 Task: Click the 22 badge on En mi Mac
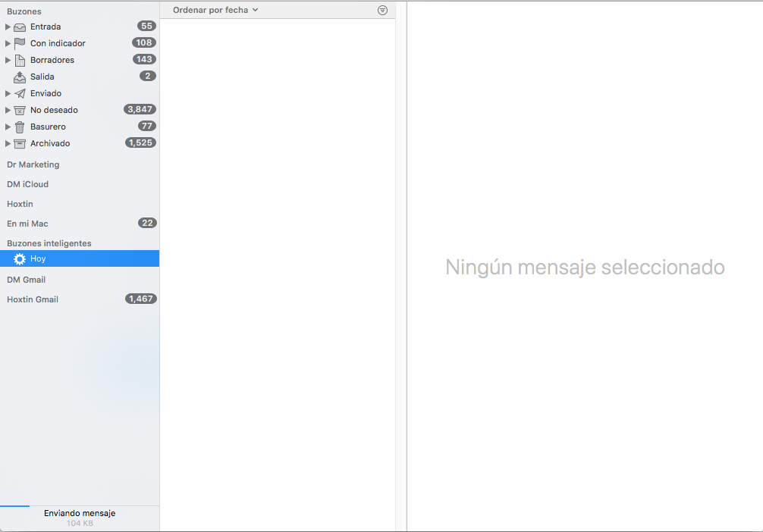click(x=147, y=224)
